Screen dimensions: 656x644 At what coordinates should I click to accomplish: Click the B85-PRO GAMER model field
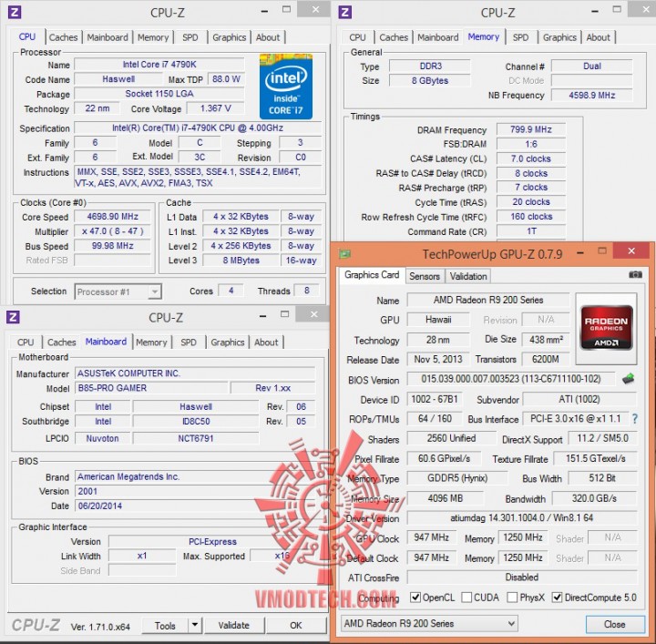pyautogui.click(x=151, y=388)
